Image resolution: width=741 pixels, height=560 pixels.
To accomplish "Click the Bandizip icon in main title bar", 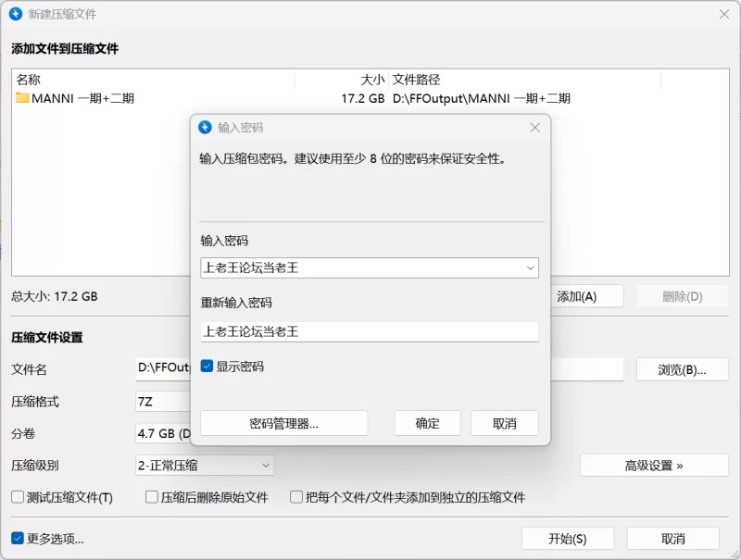I will pos(16,14).
